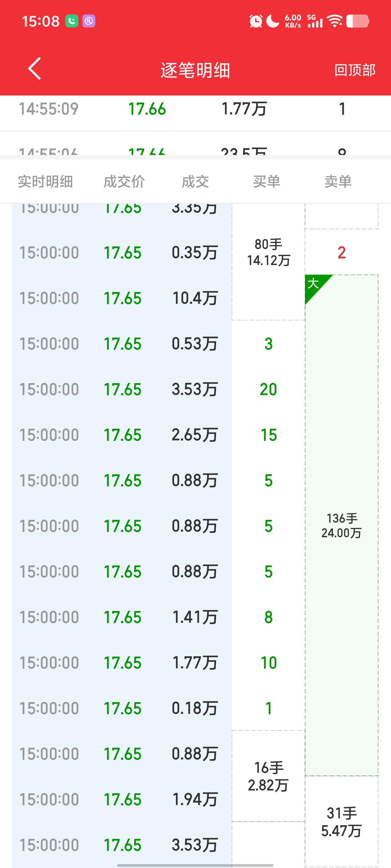This screenshot has width=391, height=868.
Task: Open the 136手 24.00万 sell order block
Action: (341, 525)
